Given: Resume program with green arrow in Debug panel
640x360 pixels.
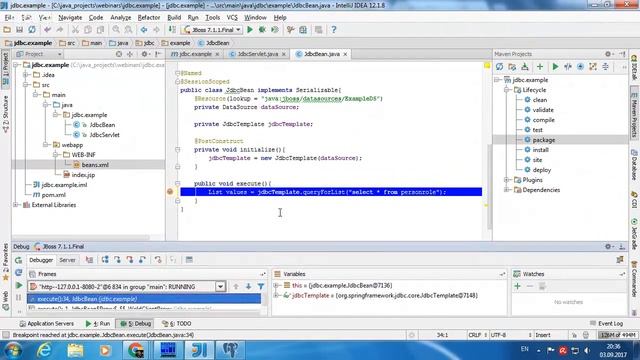Looking at the screenshot, I should (x=18, y=286).
